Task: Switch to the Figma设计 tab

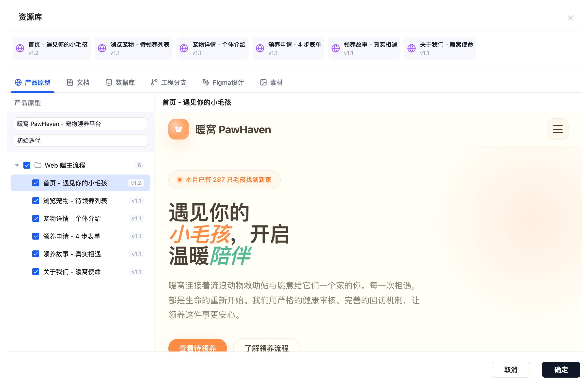Action: click(223, 83)
